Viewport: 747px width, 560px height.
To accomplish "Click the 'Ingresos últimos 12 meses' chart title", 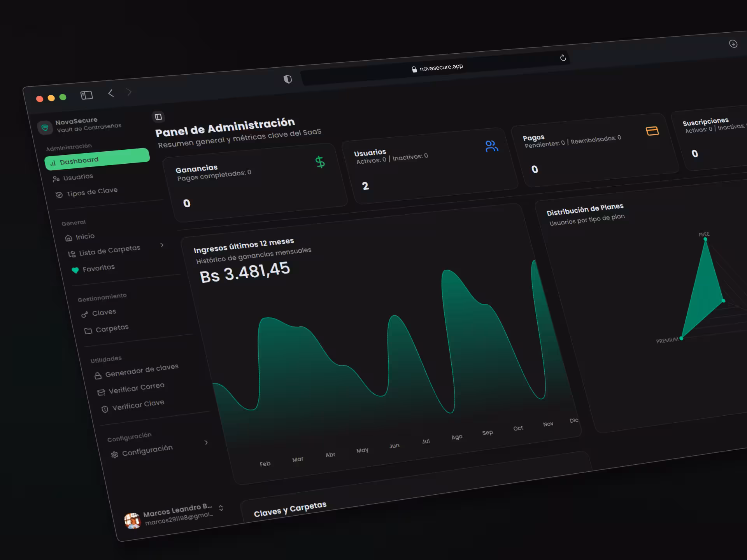I will (x=244, y=245).
